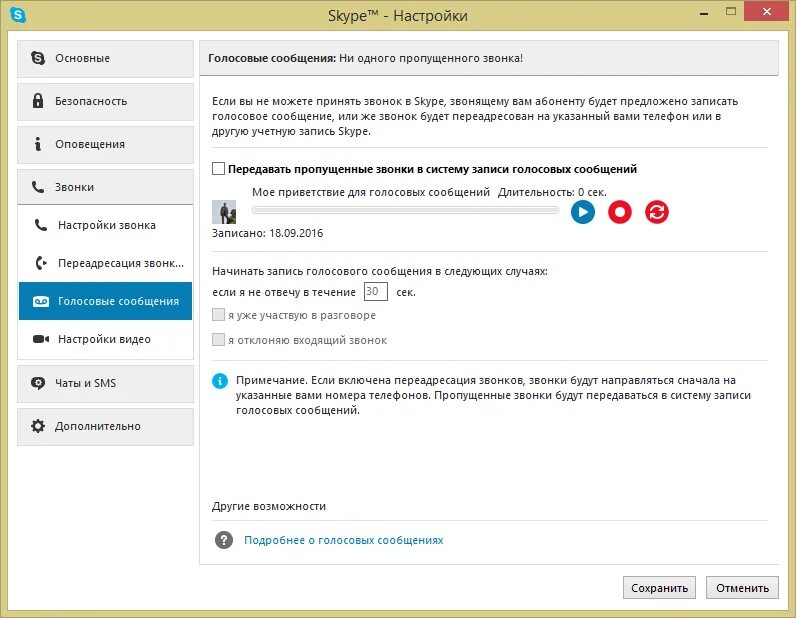The height and width of the screenshot is (618, 796).
Task: Open the Основные settings section
Action: pos(105,58)
